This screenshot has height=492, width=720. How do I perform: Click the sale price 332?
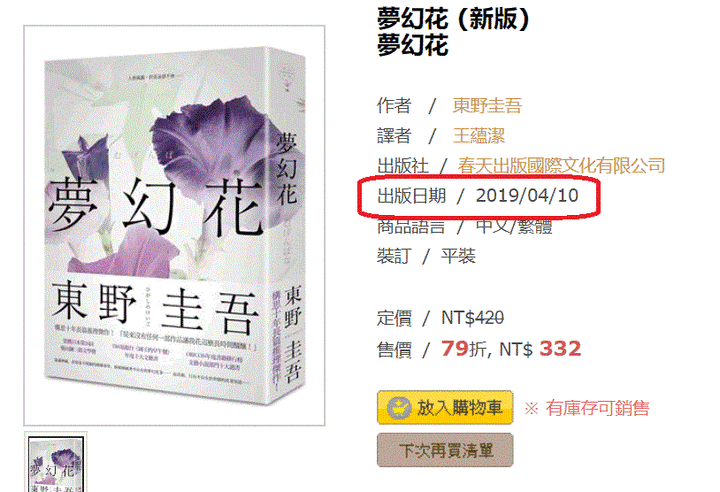[x=560, y=349]
